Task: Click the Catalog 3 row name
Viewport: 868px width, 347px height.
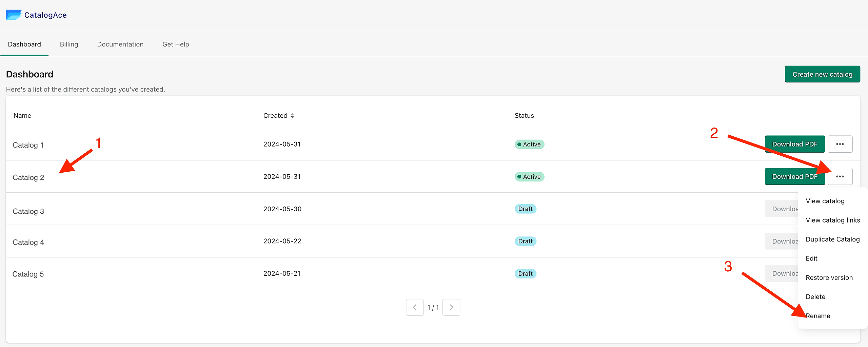Action: click(28, 211)
